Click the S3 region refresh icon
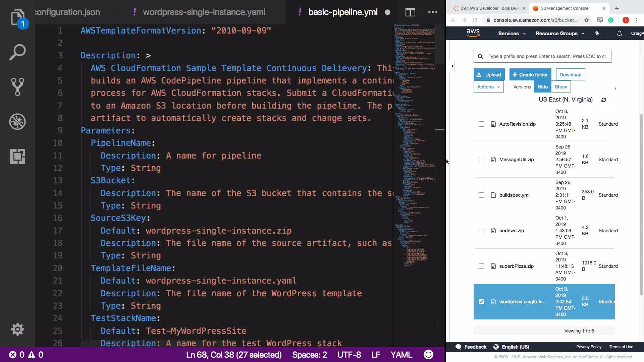This screenshot has height=362, width=644. (603, 100)
